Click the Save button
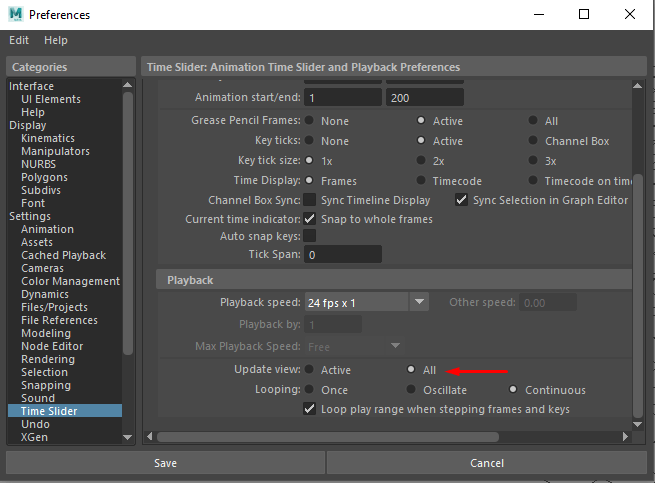The width and height of the screenshot is (655, 483). [165, 463]
